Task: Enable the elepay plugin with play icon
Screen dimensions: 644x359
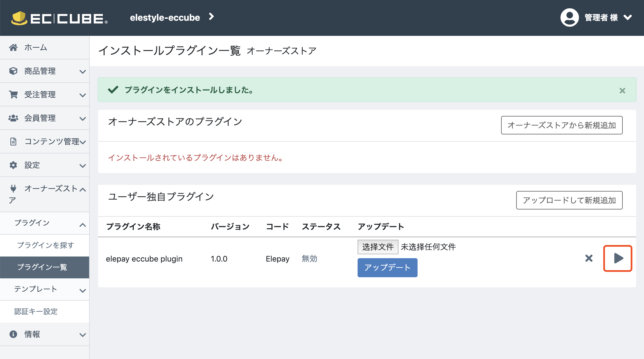Action: click(x=618, y=258)
